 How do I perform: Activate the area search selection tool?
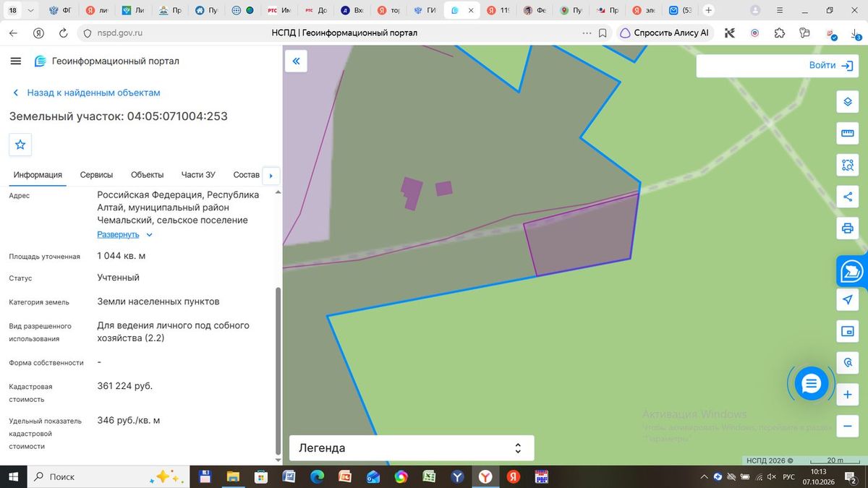(x=848, y=165)
